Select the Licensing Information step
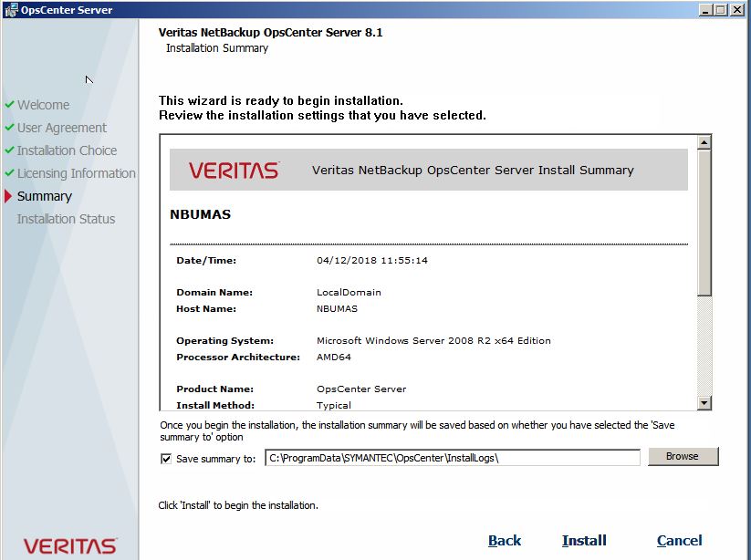751x560 pixels. 77,173
